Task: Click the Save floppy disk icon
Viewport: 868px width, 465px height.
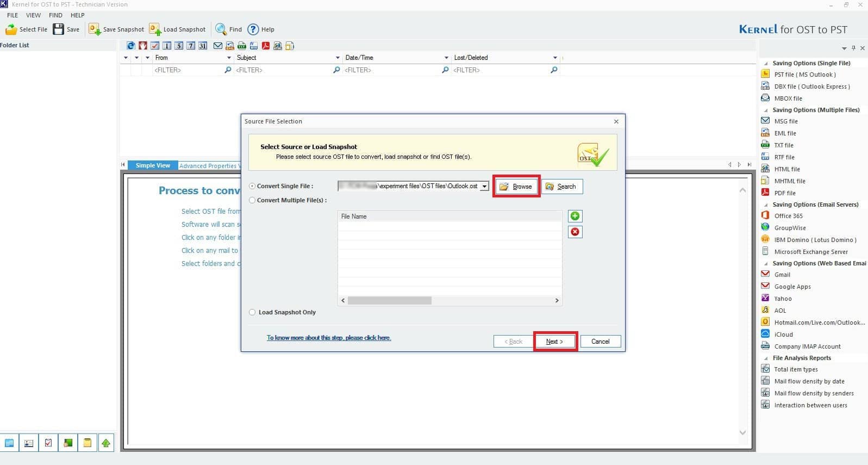Action: pyautogui.click(x=58, y=29)
